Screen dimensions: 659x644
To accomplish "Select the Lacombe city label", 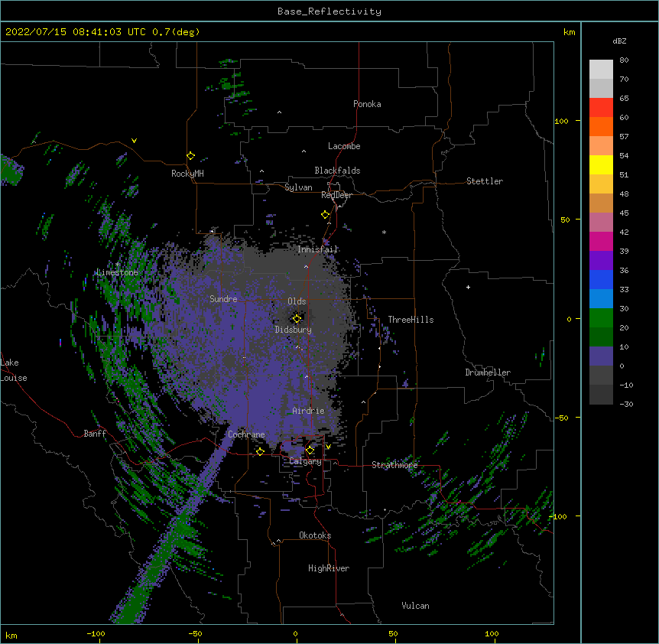I will click(x=344, y=146).
